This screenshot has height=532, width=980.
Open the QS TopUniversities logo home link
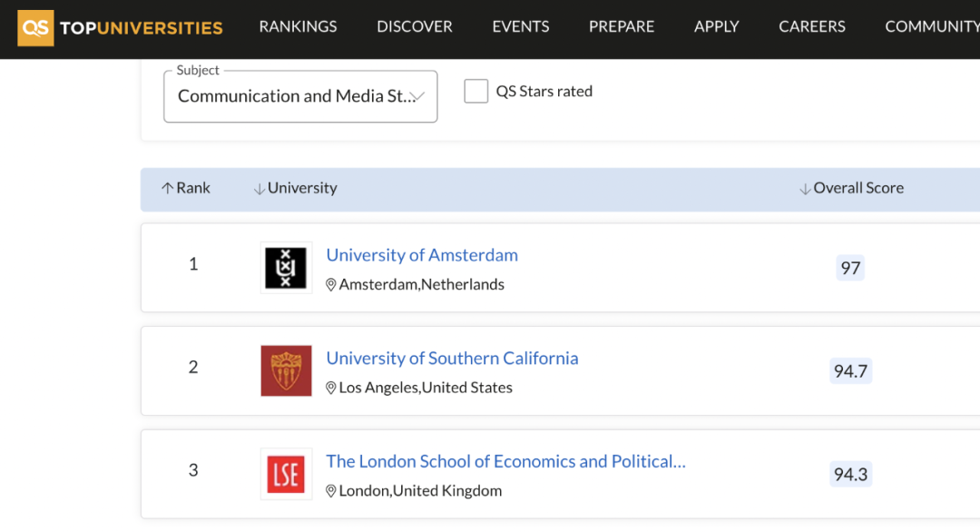tap(120, 27)
